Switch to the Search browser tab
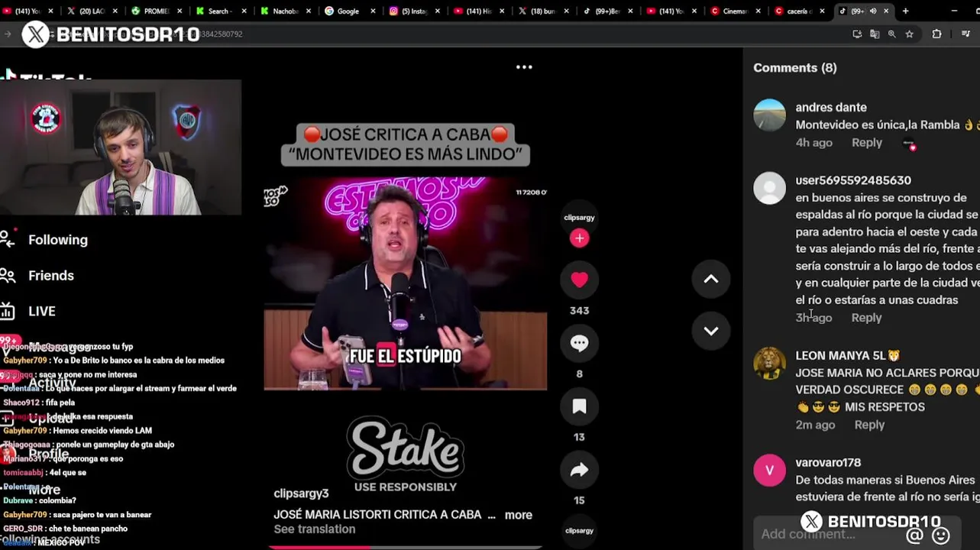 [x=219, y=11]
